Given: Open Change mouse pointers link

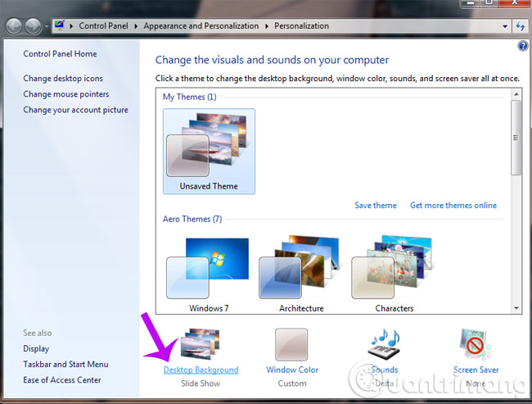Looking at the screenshot, I should click(66, 94).
